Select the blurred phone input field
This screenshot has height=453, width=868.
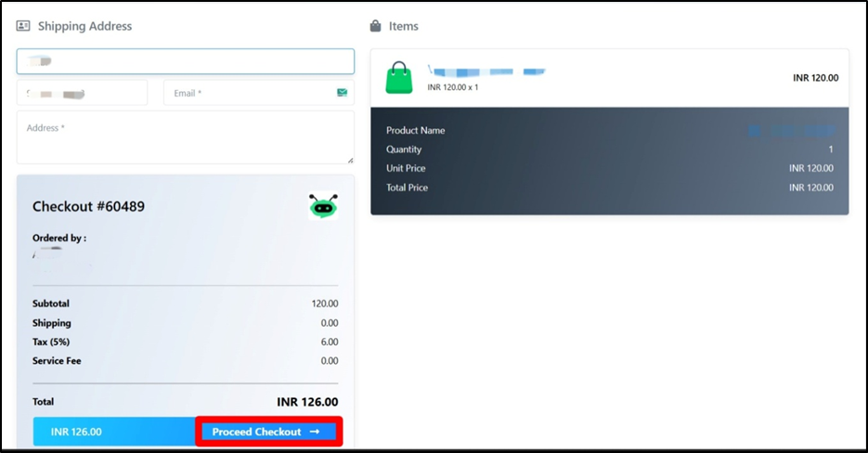82,93
